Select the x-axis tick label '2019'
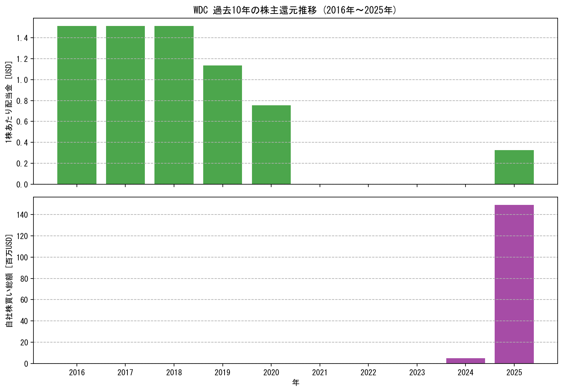 [x=222, y=372]
